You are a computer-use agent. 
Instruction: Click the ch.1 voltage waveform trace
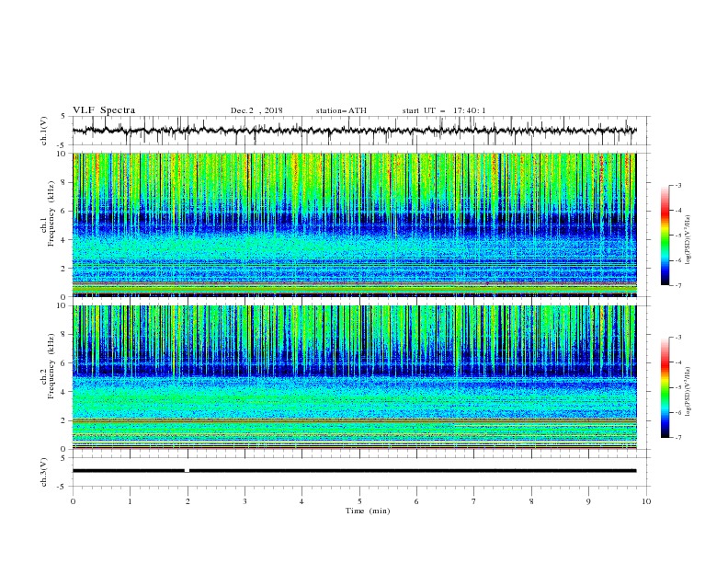pos(354,131)
